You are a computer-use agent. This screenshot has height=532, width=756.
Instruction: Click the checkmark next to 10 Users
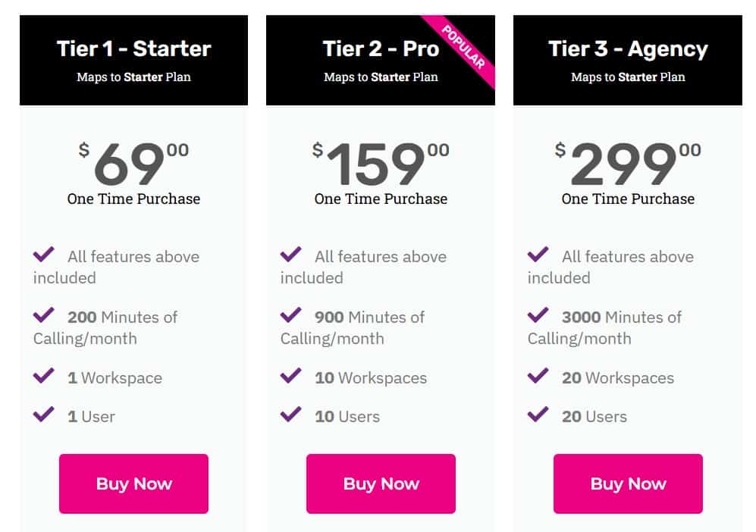coord(293,413)
